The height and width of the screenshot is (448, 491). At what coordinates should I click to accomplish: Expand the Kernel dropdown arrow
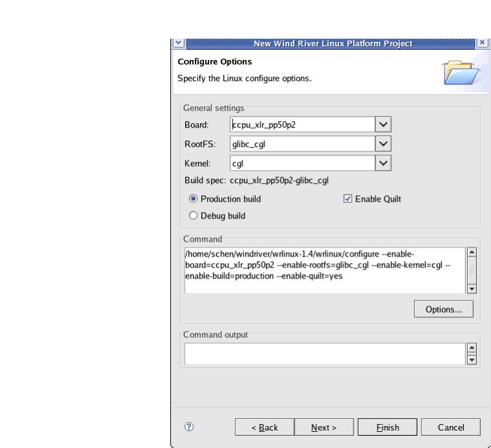[x=383, y=163]
